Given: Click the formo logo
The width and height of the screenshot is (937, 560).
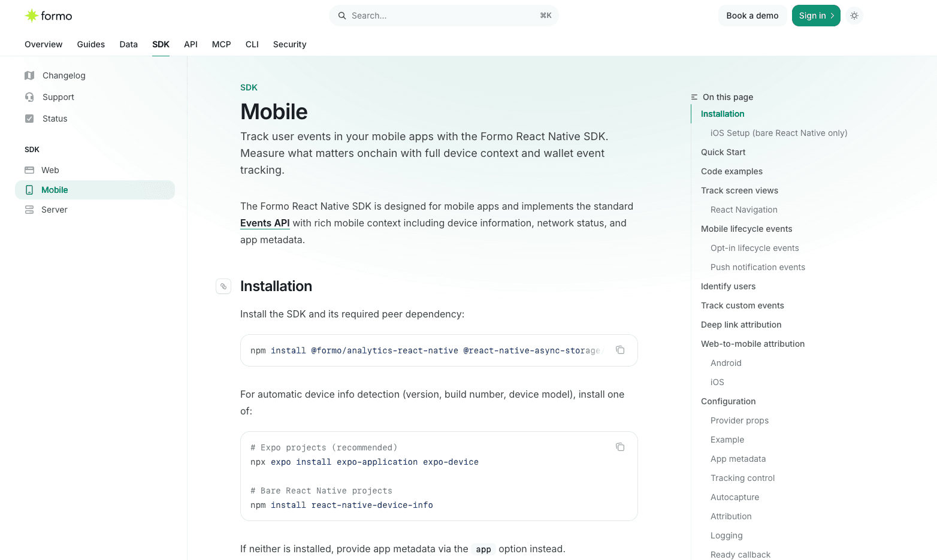Looking at the screenshot, I should 49,16.
